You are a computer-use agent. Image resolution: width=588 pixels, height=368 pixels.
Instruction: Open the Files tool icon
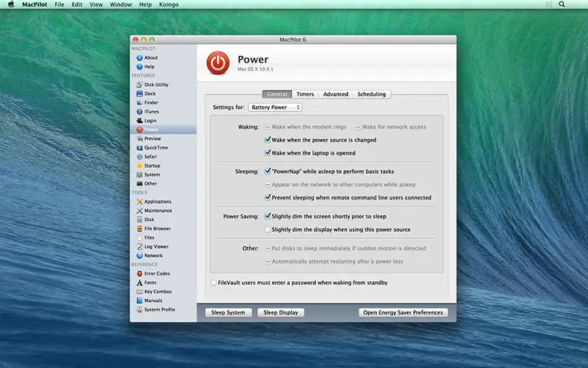click(x=140, y=238)
